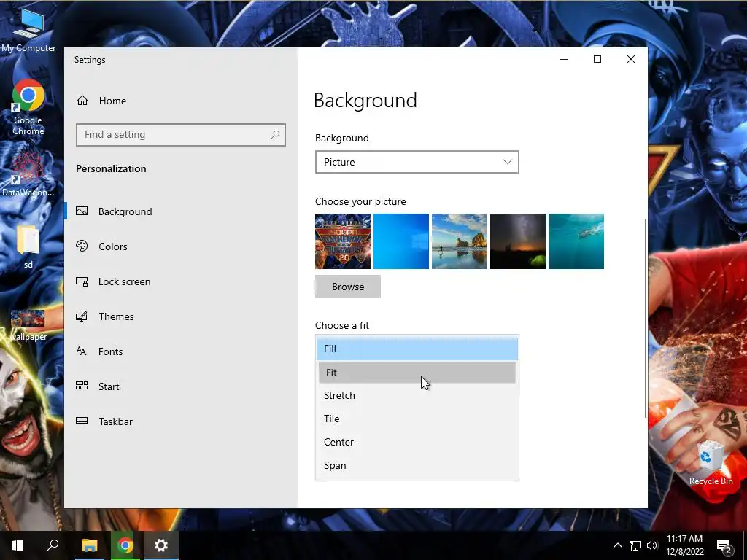Open network status tray icon
747x560 pixels.
tap(635, 545)
